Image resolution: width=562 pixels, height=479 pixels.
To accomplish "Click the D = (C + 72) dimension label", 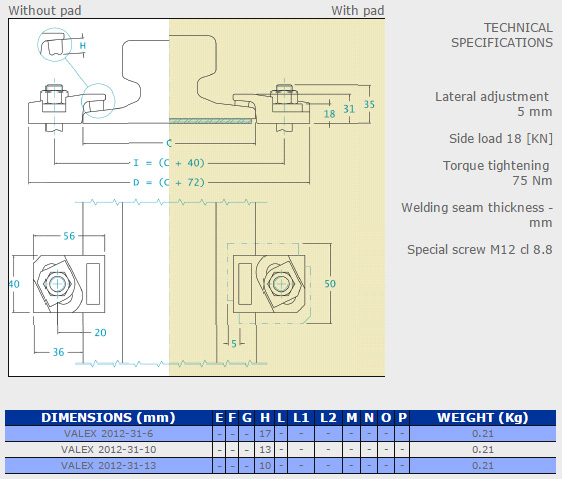I will point(169,182).
